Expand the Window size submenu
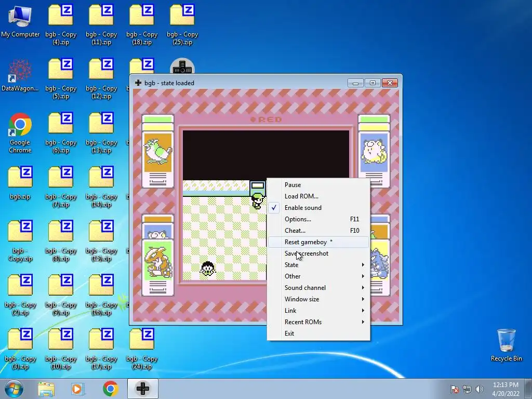 318,299
